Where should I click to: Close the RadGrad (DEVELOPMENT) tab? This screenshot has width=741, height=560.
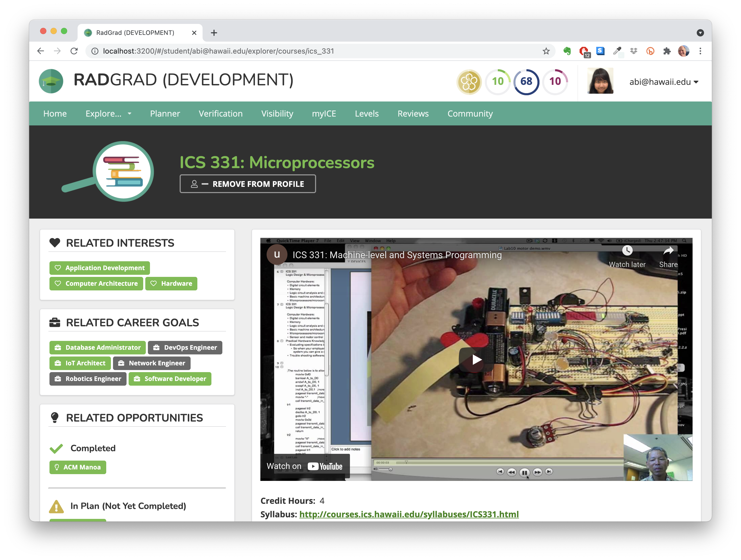[194, 33]
